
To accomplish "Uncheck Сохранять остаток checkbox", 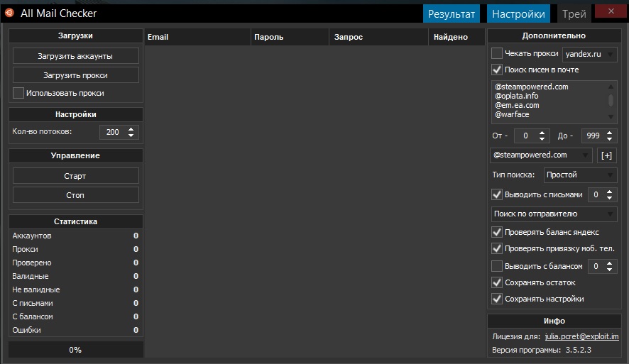I will coord(497,282).
